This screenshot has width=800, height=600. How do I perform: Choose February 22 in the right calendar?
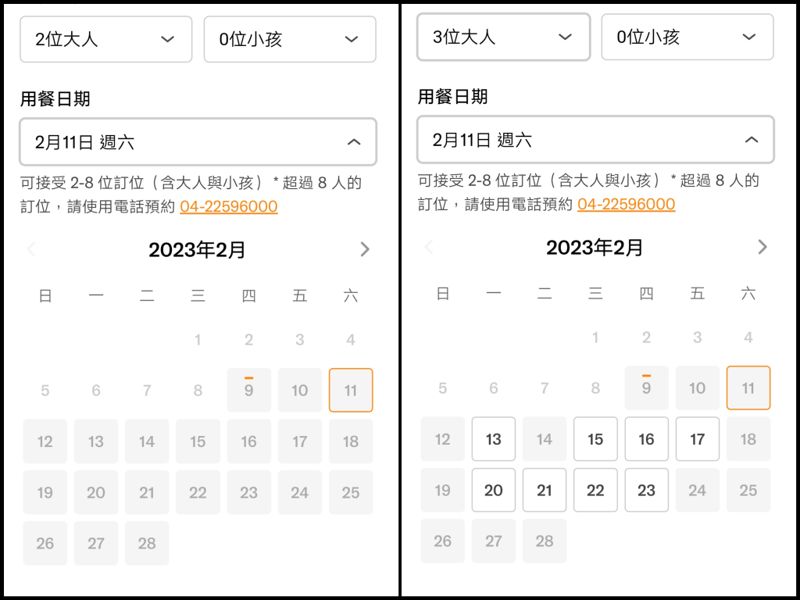pyautogui.click(x=595, y=490)
